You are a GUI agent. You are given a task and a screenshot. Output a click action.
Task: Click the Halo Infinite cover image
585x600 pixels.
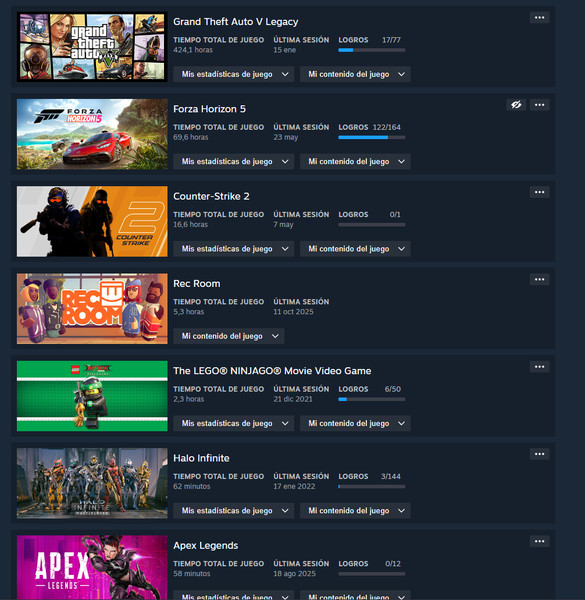coord(92,483)
